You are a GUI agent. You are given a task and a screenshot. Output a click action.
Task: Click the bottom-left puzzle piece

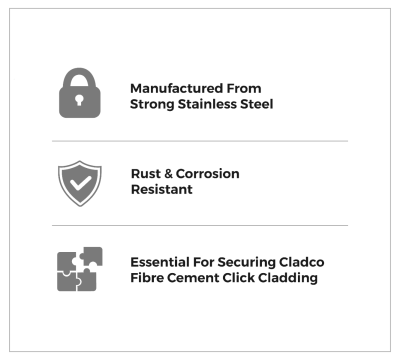[x=69, y=281]
